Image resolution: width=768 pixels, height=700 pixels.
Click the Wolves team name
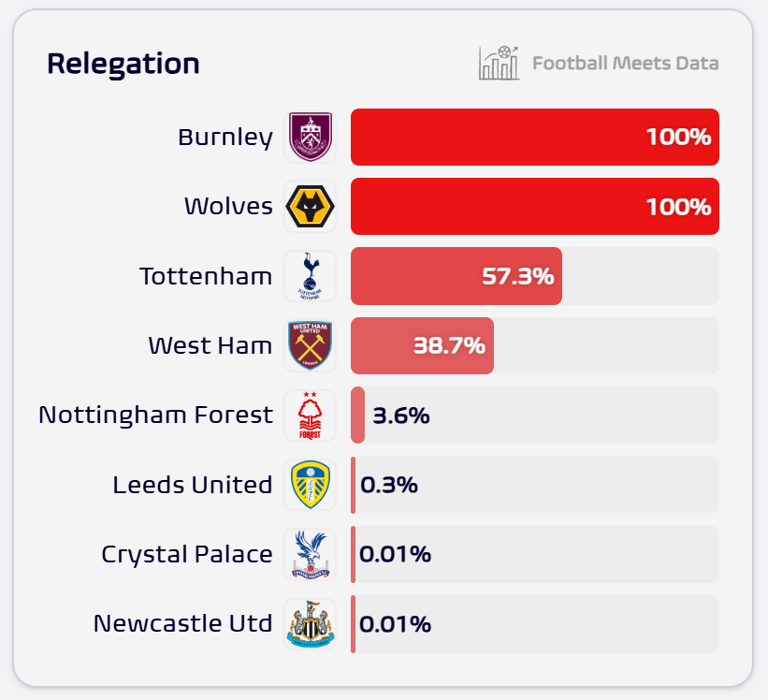pos(228,207)
